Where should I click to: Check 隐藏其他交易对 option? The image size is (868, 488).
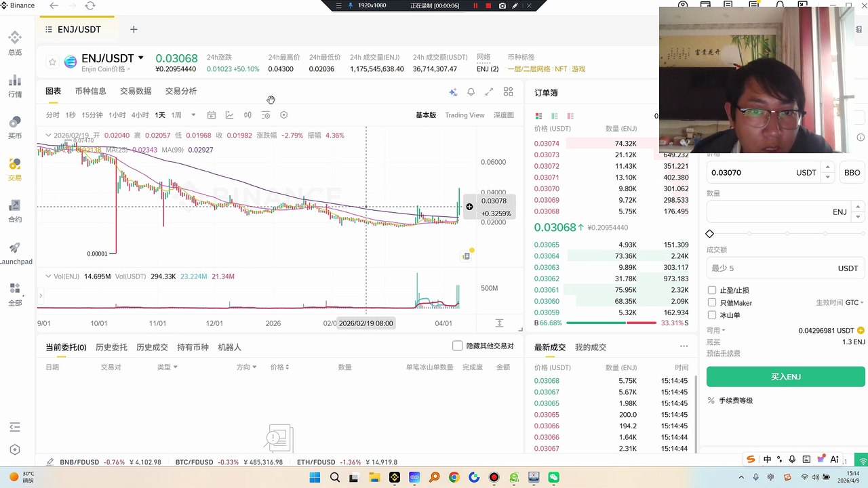(x=458, y=346)
